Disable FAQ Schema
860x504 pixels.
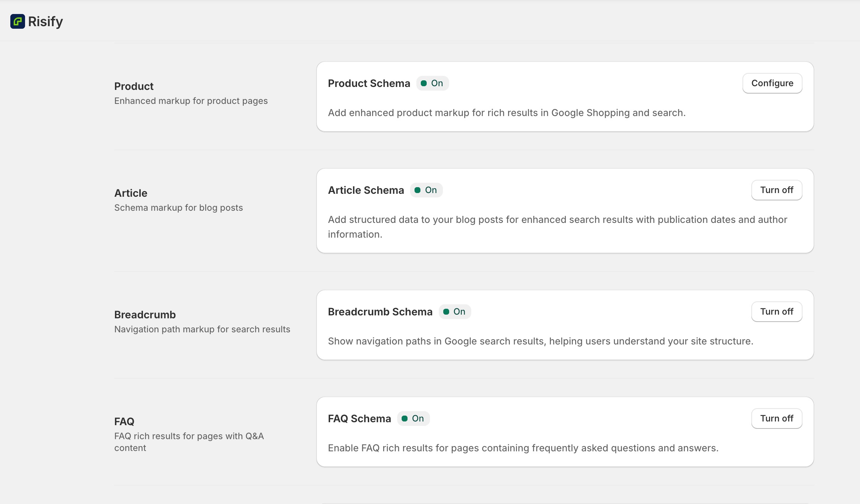pos(777,418)
